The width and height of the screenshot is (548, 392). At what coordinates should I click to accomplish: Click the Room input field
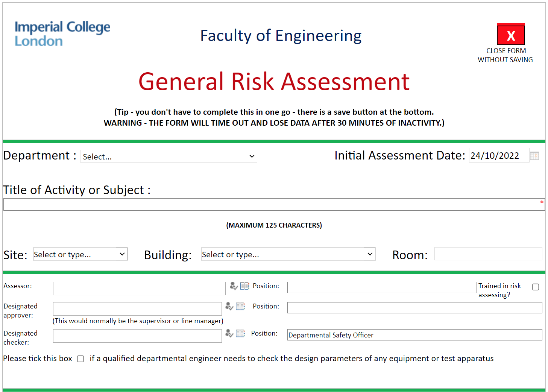tap(488, 254)
